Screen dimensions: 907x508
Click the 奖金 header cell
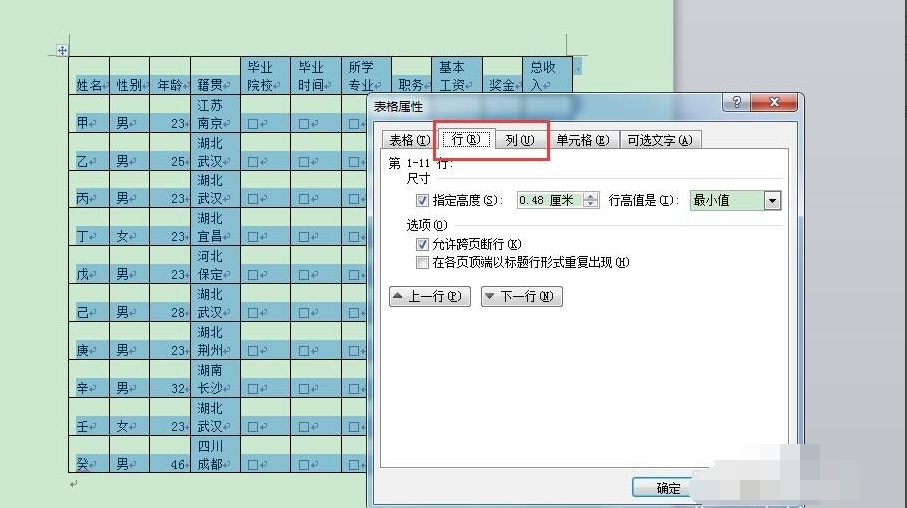click(x=502, y=75)
